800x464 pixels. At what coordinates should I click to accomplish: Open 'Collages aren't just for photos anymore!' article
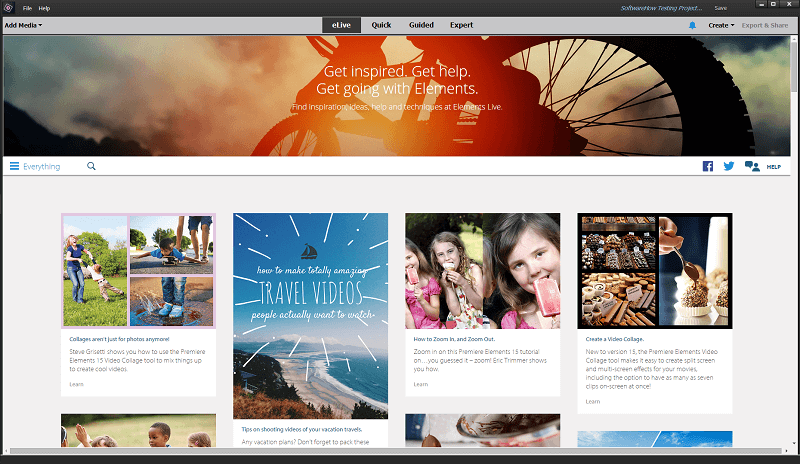(119, 339)
